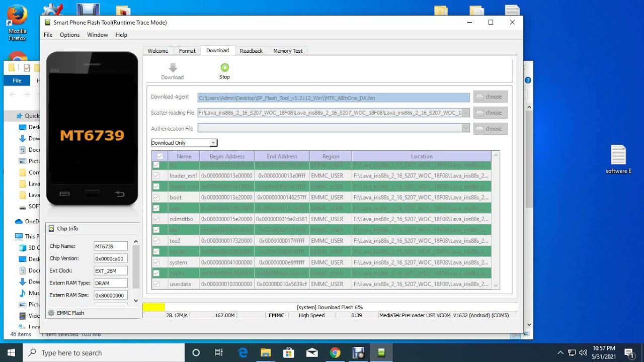Click the OneDrive cloud icon in Explorer
This screenshot has width=644, height=362.
point(19,221)
